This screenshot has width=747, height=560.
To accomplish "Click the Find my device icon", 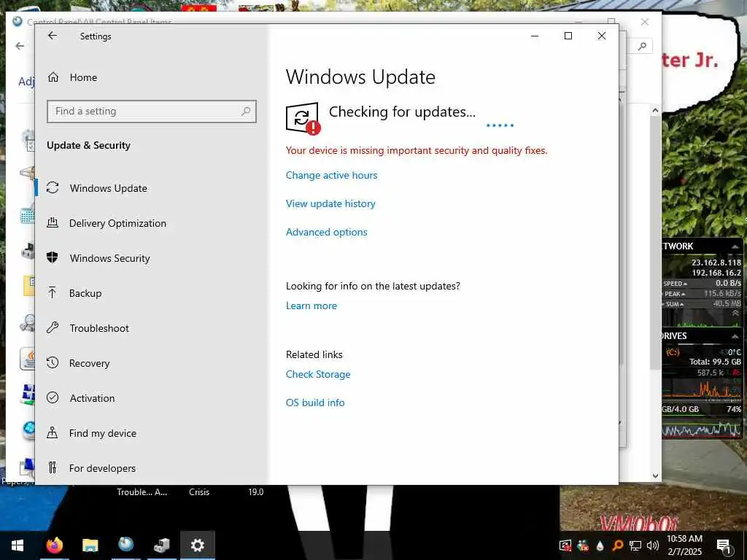I will pyautogui.click(x=53, y=433).
